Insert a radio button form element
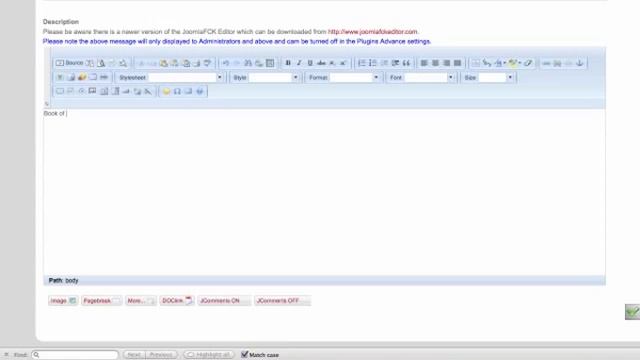Image resolution: width=640 pixels, height=360 pixels. (82, 91)
